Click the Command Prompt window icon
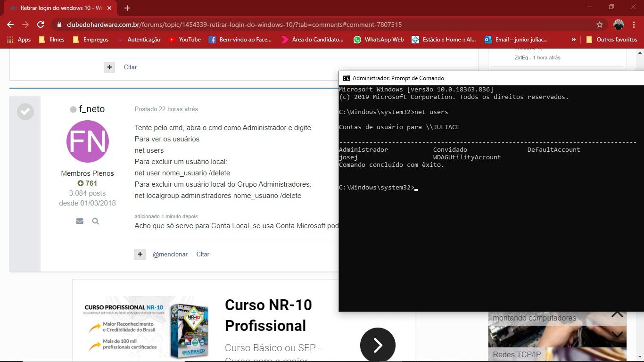 point(347,78)
